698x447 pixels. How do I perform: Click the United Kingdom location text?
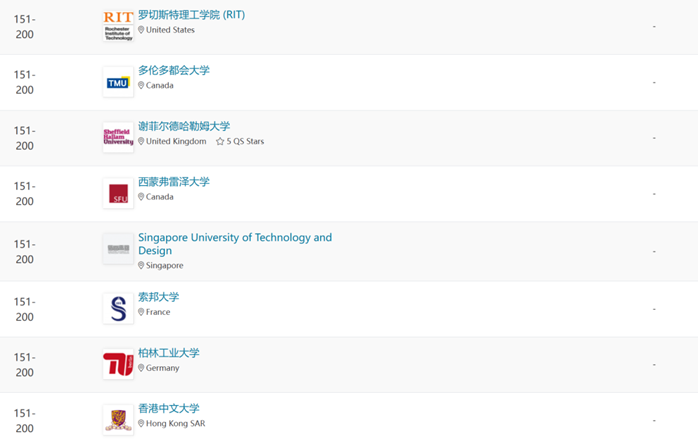pyautogui.click(x=176, y=142)
